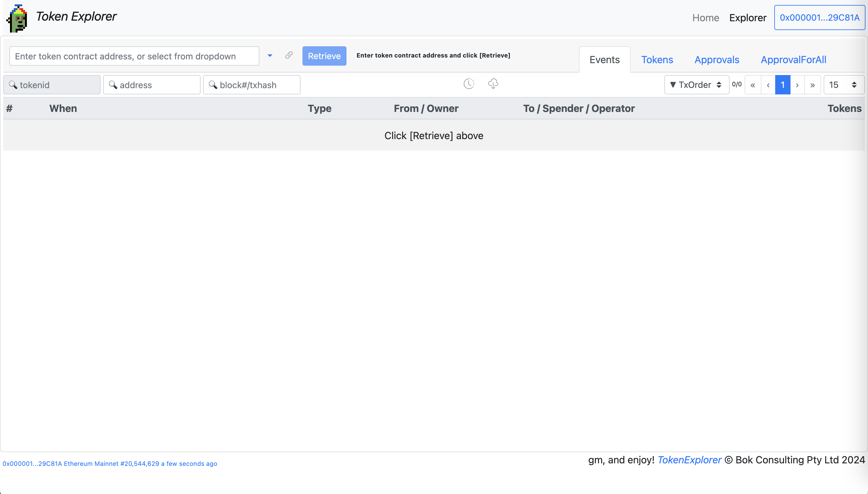The height and width of the screenshot is (494, 868).
Task: Click the chain link icon beside address field
Action: point(289,55)
